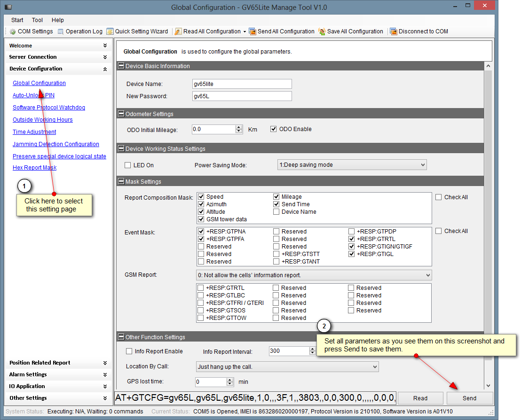Check +RESP:GTPDP in Event Mask
This screenshot has width=521, height=420.
point(352,231)
